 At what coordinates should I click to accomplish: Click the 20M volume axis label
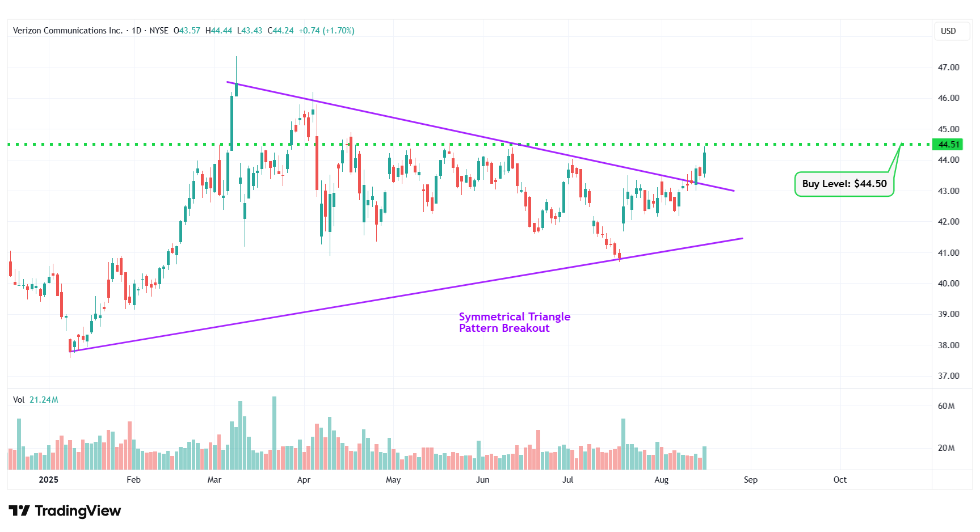(x=946, y=448)
